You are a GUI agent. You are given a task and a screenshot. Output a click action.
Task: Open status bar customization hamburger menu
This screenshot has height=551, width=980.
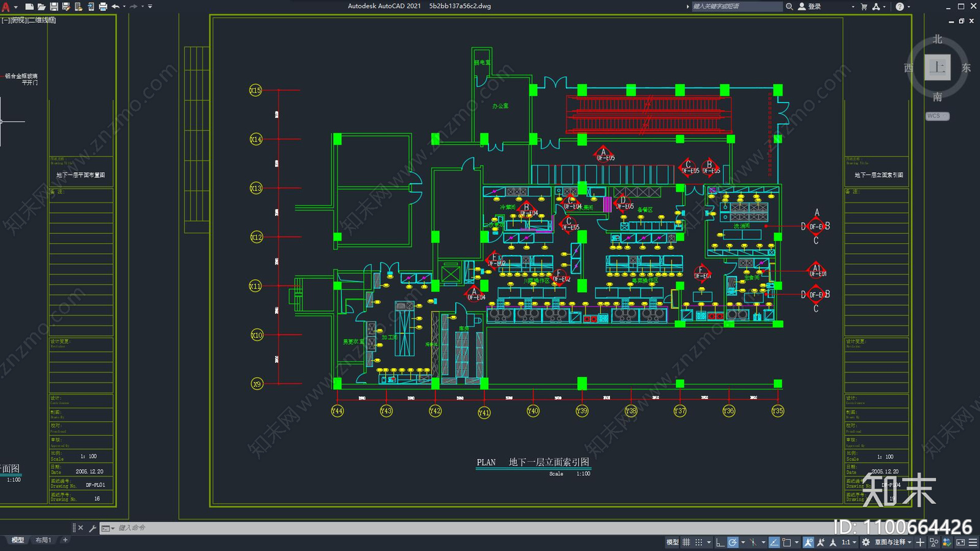pos(973,542)
